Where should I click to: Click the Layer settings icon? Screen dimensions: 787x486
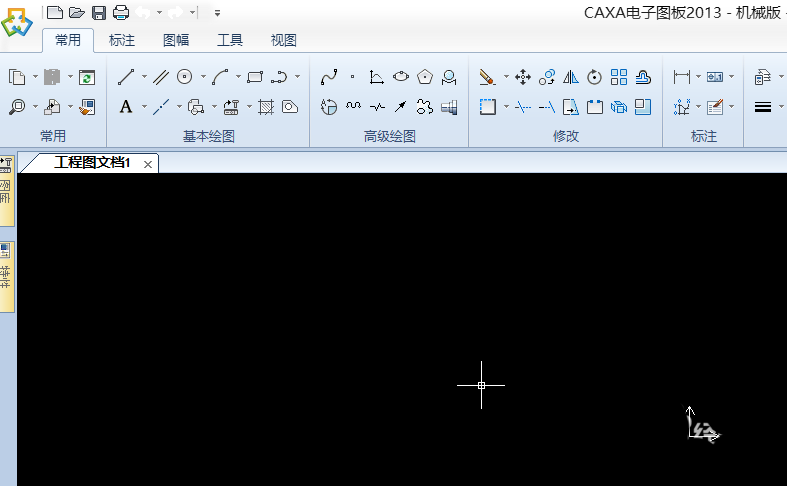(762, 77)
